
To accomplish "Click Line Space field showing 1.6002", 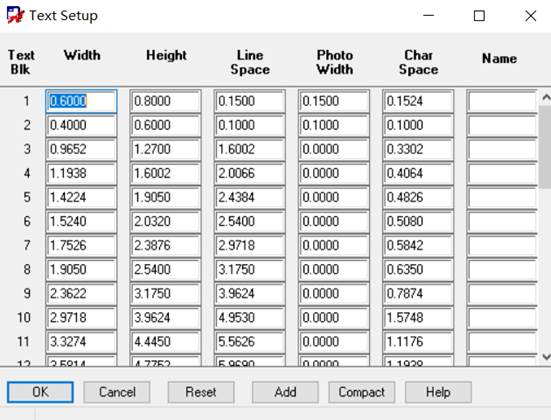I will [x=250, y=149].
